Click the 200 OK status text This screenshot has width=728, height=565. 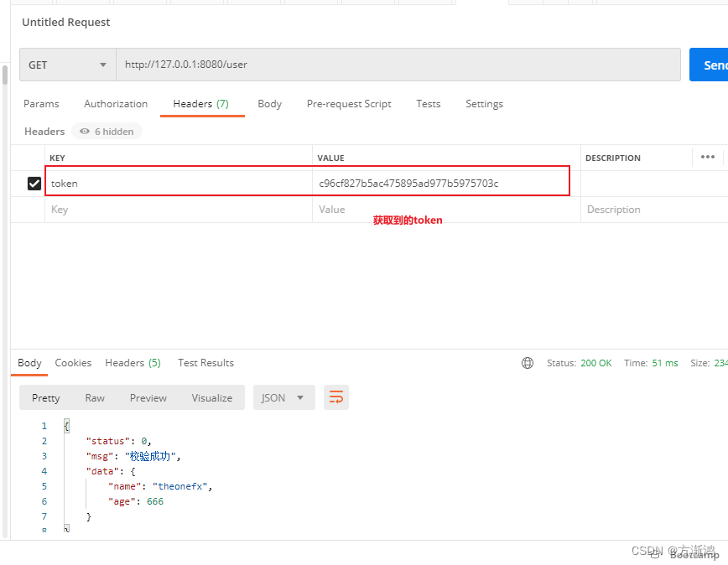click(x=595, y=363)
